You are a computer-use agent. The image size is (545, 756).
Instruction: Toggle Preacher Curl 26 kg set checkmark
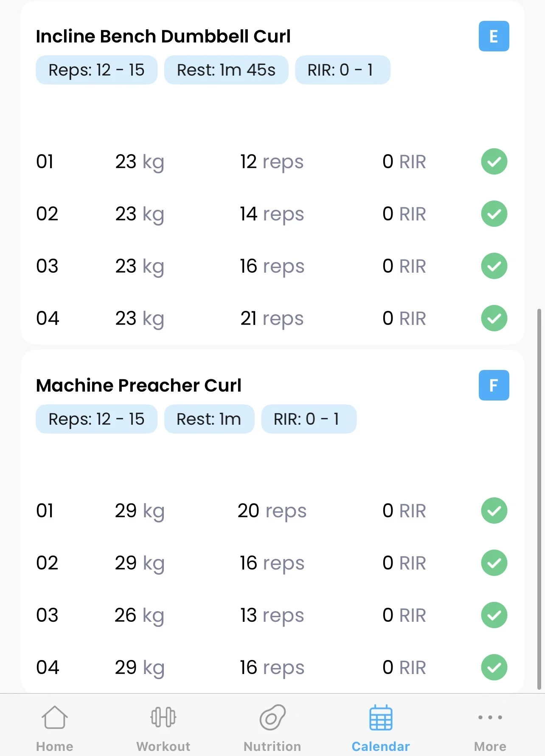[x=494, y=615]
